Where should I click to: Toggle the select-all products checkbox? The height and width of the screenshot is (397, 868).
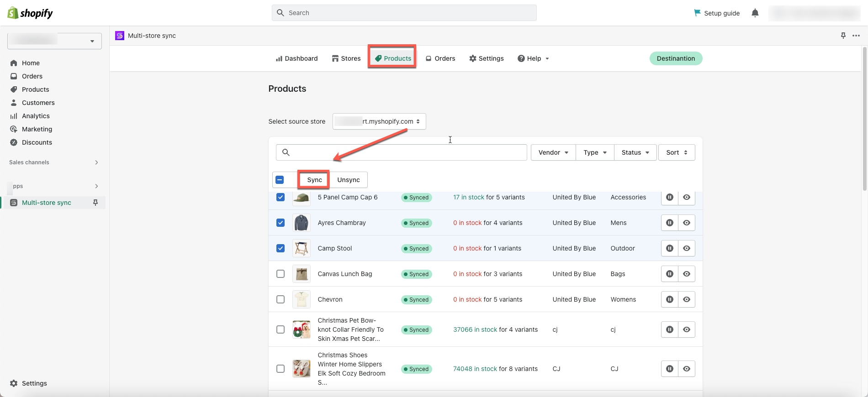(280, 180)
